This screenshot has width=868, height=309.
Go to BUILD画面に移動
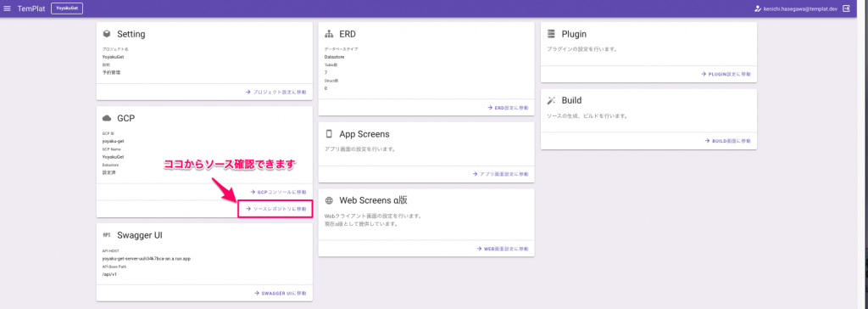coord(728,141)
